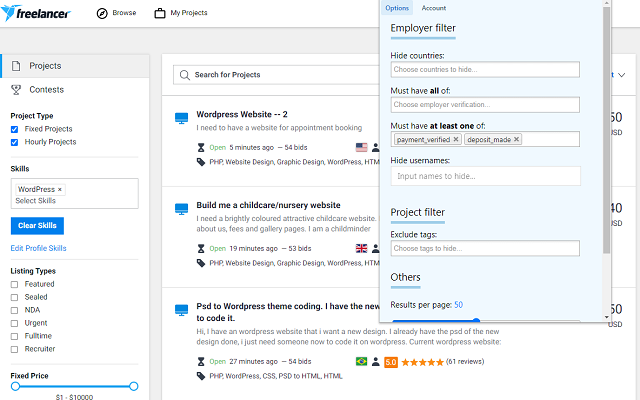Click the Results per page slider

coord(485,320)
